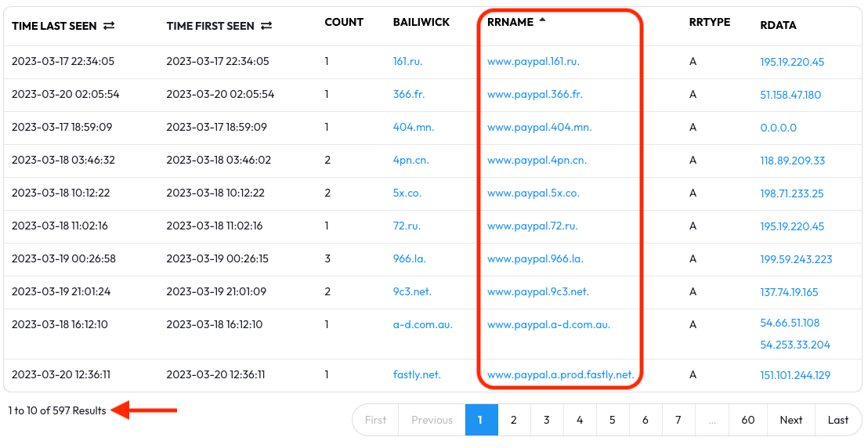
Task: Open www.paypal.966.la. record name
Action: [x=535, y=258]
